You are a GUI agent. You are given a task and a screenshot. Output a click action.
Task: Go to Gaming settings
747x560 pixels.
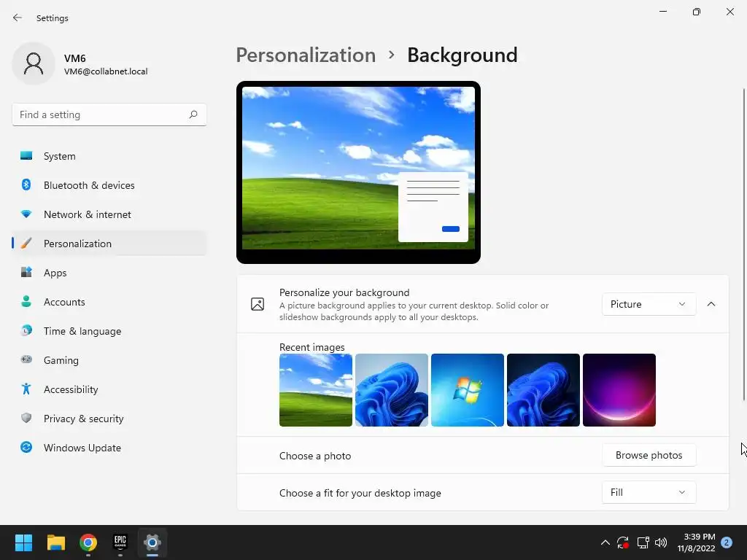(x=109, y=360)
